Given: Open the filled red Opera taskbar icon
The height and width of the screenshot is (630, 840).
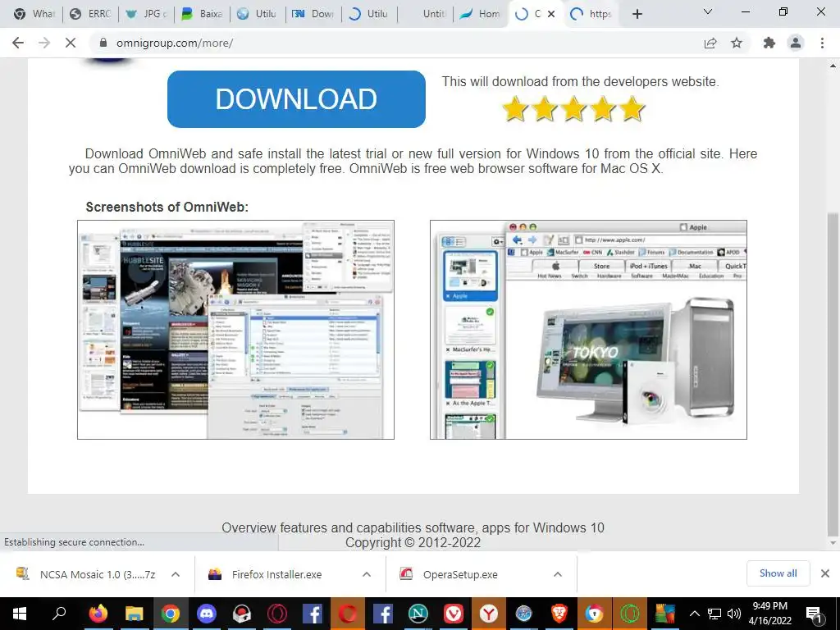Looking at the screenshot, I should click(x=347, y=614).
